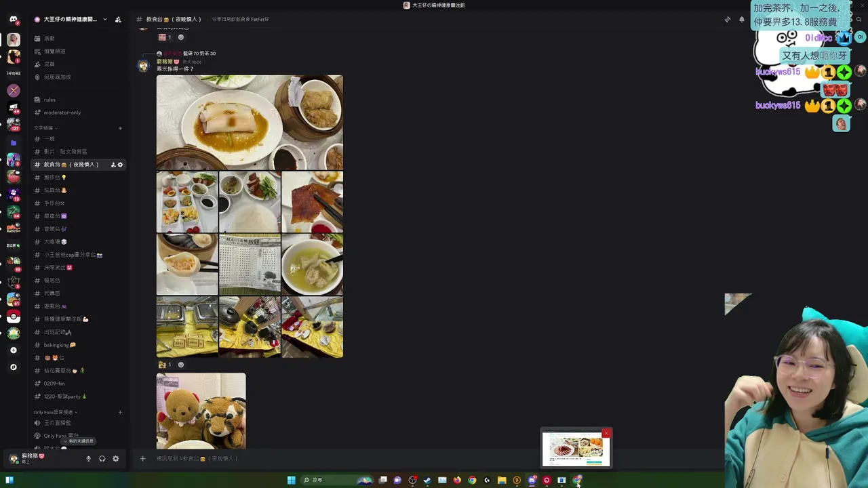Image resolution: width=868 pixels, height=488 pixels.
Task: Open Firefox from the taskbar
Action: tap(457, 480)
